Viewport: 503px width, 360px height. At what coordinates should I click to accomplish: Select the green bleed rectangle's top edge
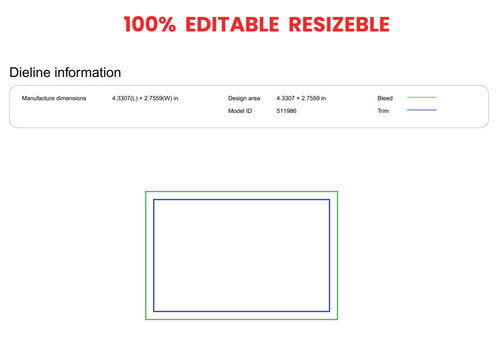pos(241,192)
